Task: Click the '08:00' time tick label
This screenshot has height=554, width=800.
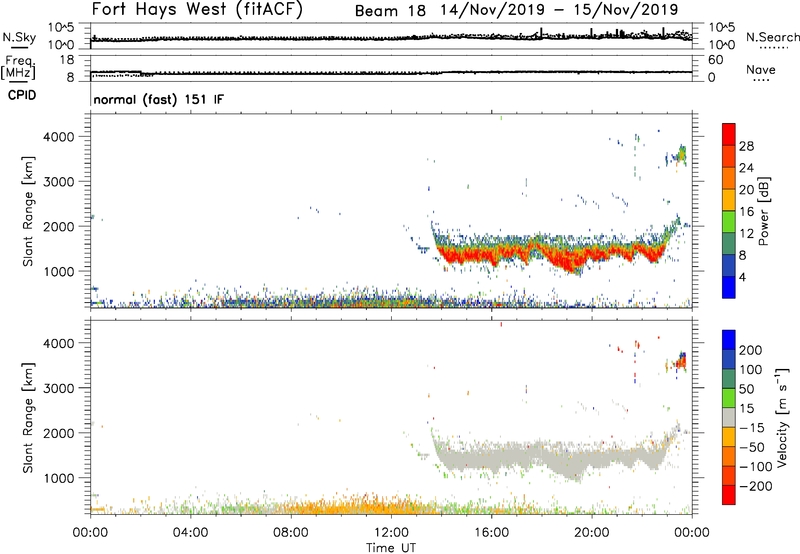Action: click(291, 533)
